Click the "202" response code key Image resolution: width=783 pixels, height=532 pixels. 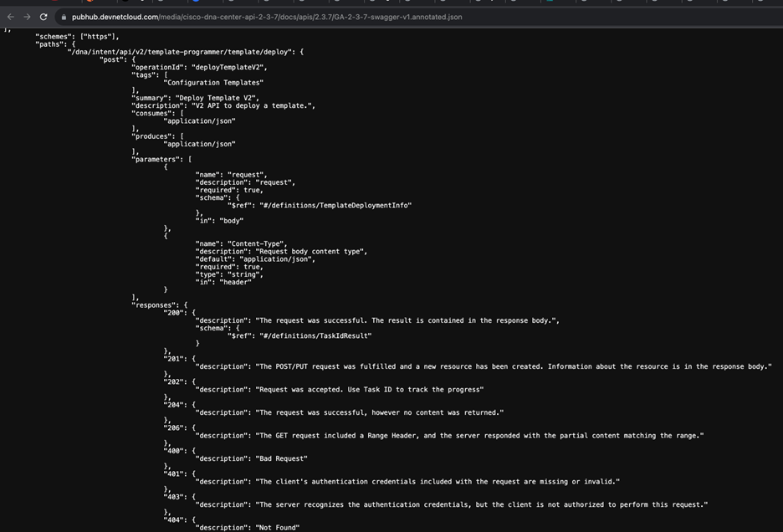(175, 381)
